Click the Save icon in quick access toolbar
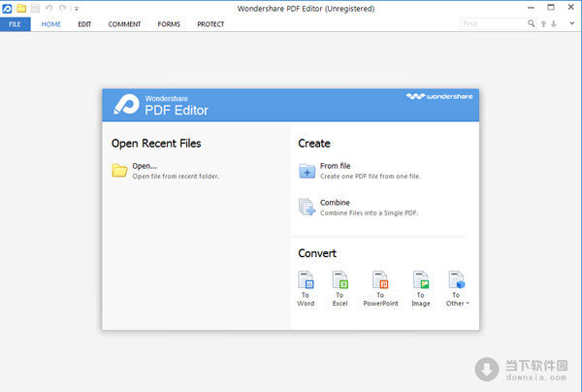Image resolution: width=582 pixels, height=392 pixels. pos(35,8)
